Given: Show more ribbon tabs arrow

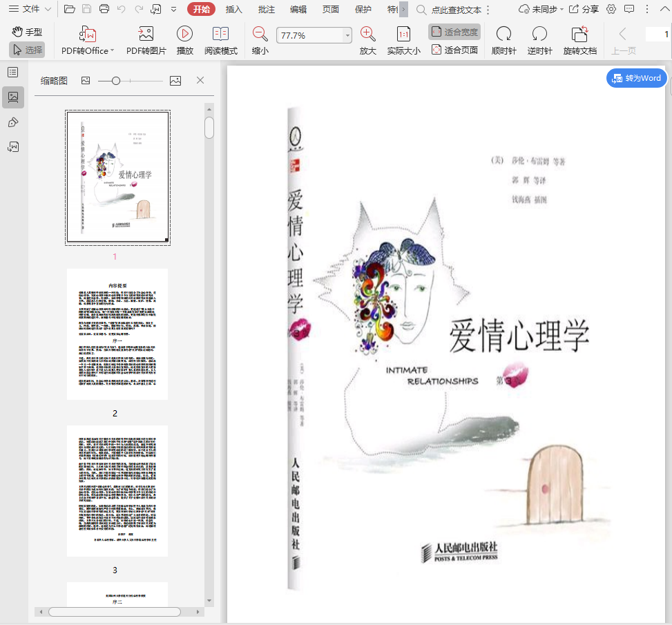Looking at the screenshot, I should [404, 9].
